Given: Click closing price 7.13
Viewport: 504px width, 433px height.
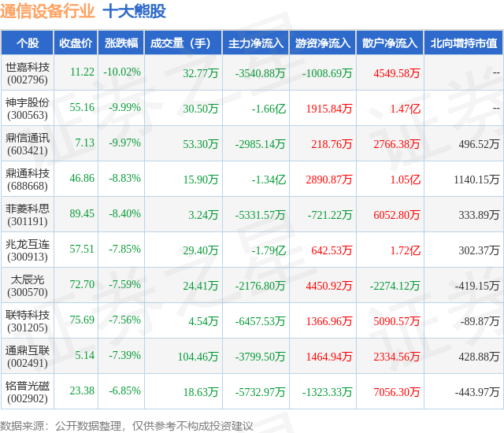Looking at the screenshot, I should point(85,142).
